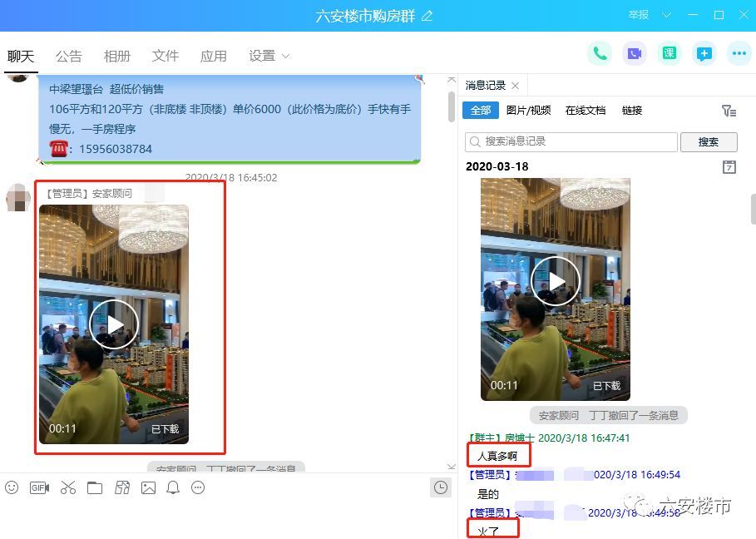756x539 pixels.
Task: Click the 搜索 button
Action: pyautogui.click(x=709, y=141)
